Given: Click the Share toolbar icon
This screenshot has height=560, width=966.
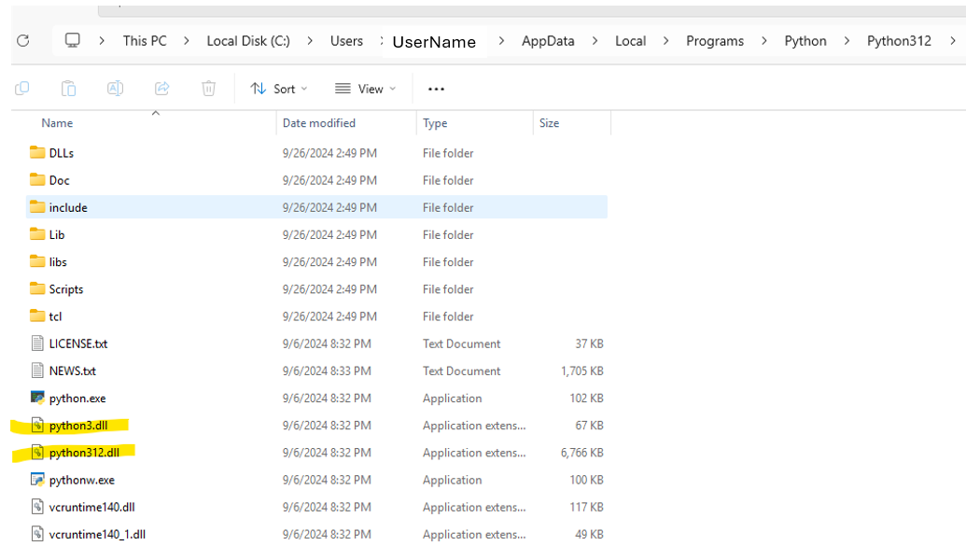Looking at the screenshot, I should pyautogui.click(x=162, y=89).
